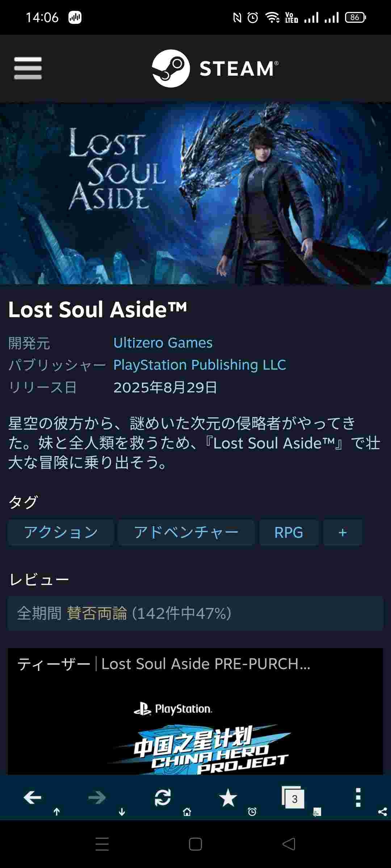The height and width of the screenshot is (868, 391).
Task: Select the RPG tag
Action: 289,532
